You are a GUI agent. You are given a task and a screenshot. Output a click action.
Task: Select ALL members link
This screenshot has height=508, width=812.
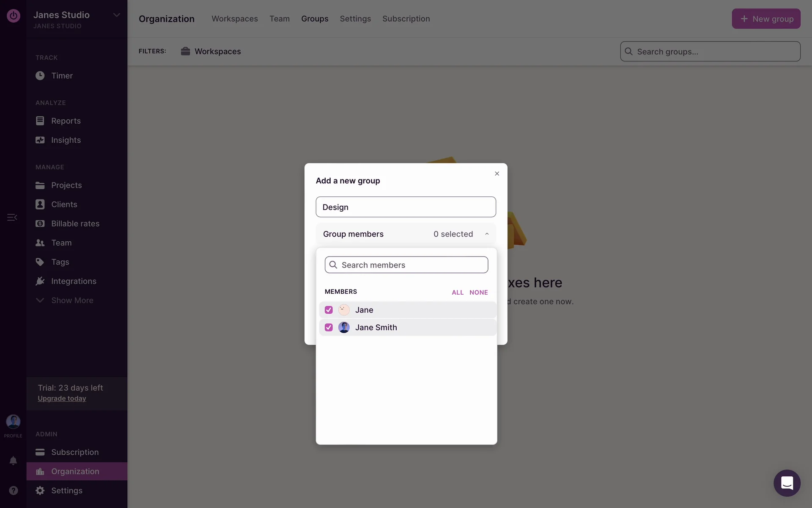(457, 293)
